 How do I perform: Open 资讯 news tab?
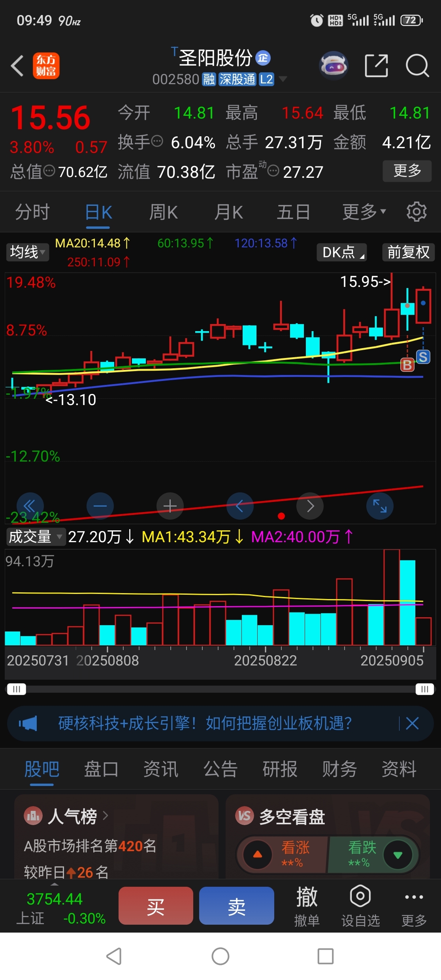click(x=161, y=769)
